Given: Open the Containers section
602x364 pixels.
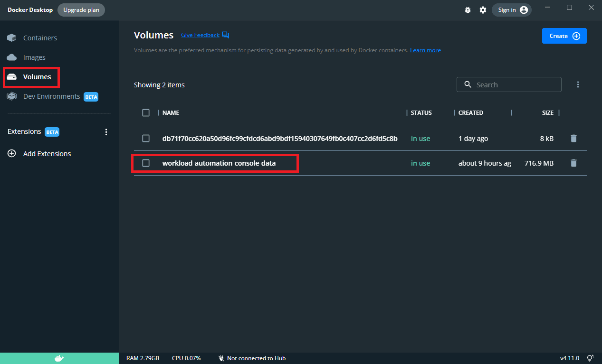Looking at the screenshot, I should click(x=40, y=38).
